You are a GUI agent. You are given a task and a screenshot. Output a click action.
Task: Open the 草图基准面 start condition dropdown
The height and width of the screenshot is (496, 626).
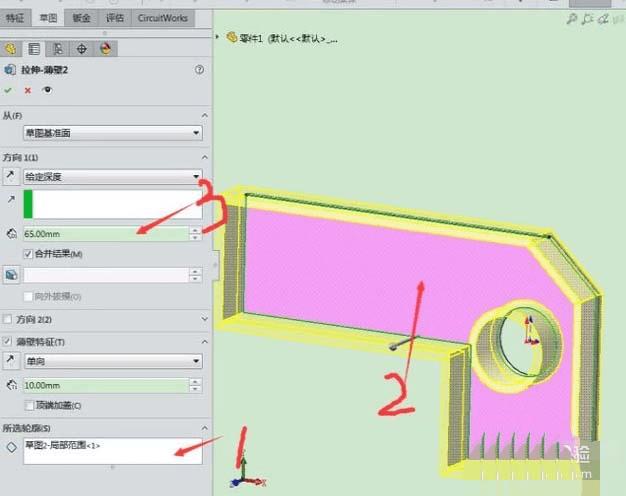point(113,133)
